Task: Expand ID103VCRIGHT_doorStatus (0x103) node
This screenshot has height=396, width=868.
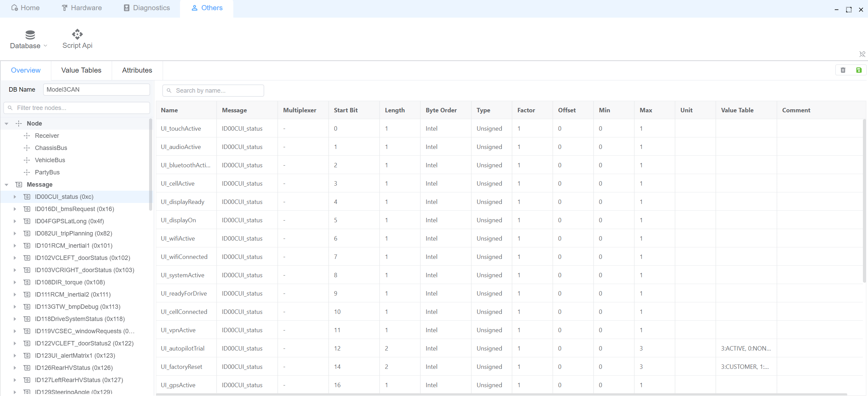Action: point(15,270)
